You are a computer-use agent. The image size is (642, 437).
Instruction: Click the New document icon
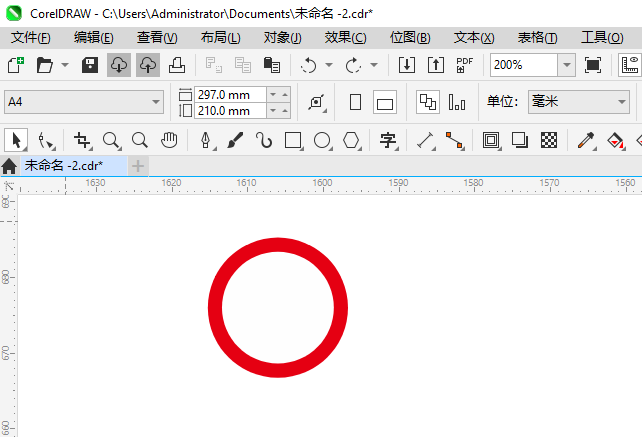tap(16, 65)
